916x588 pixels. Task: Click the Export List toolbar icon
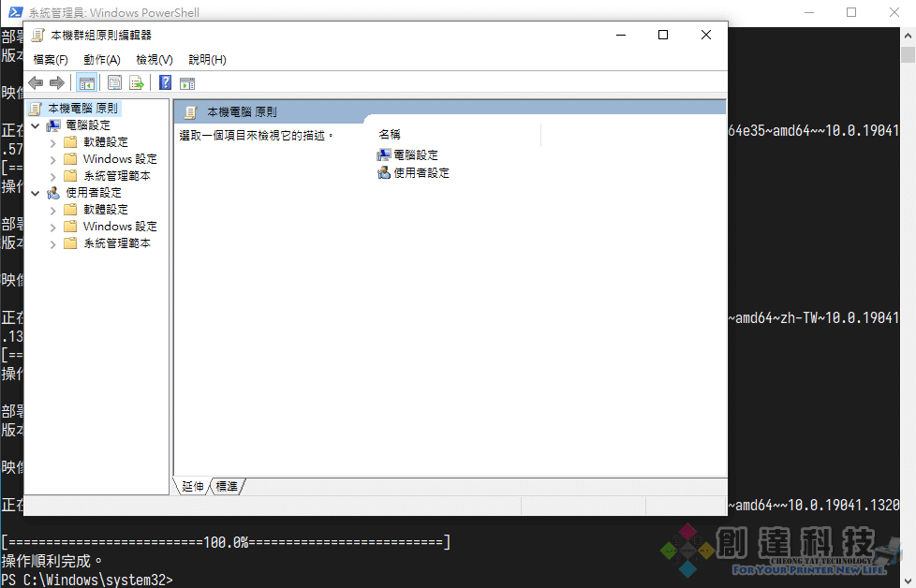[x=136, y=82]
